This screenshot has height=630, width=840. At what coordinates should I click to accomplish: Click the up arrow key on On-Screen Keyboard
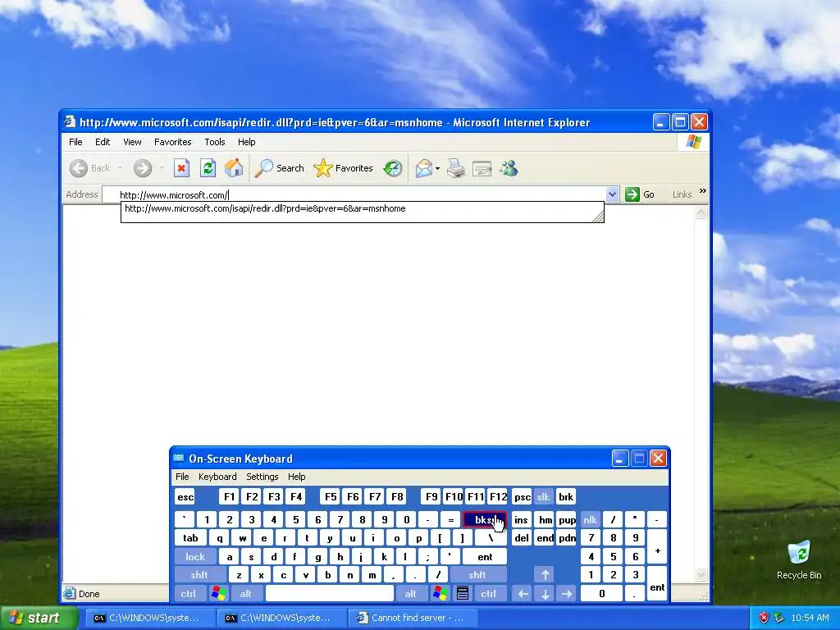click(545, 575)
